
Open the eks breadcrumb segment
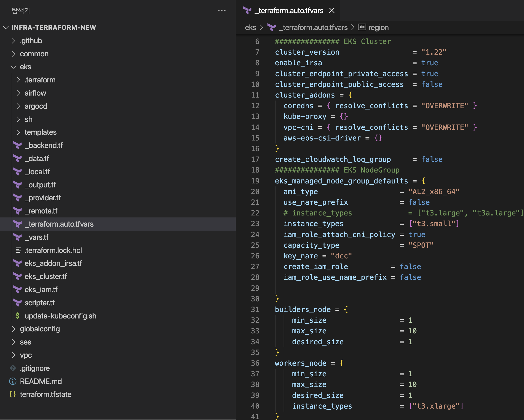(251, 27)
